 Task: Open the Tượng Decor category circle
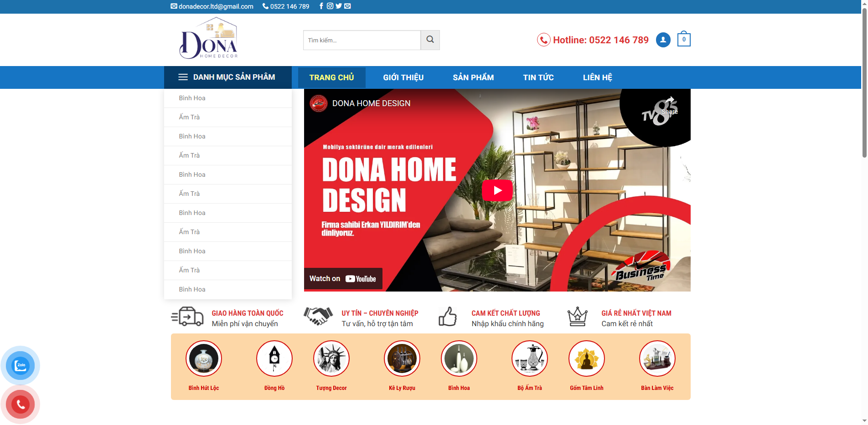331,358
